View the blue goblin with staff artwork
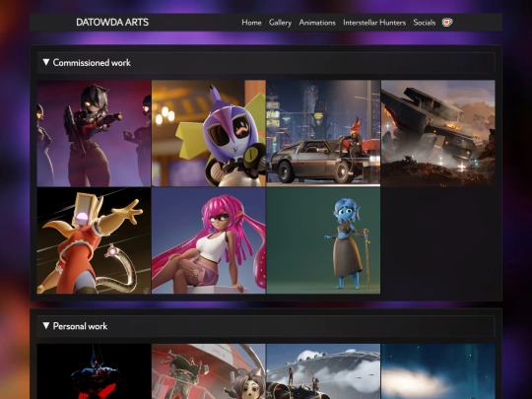The width and height of the screenshot is (532, 399). [323, 240]
